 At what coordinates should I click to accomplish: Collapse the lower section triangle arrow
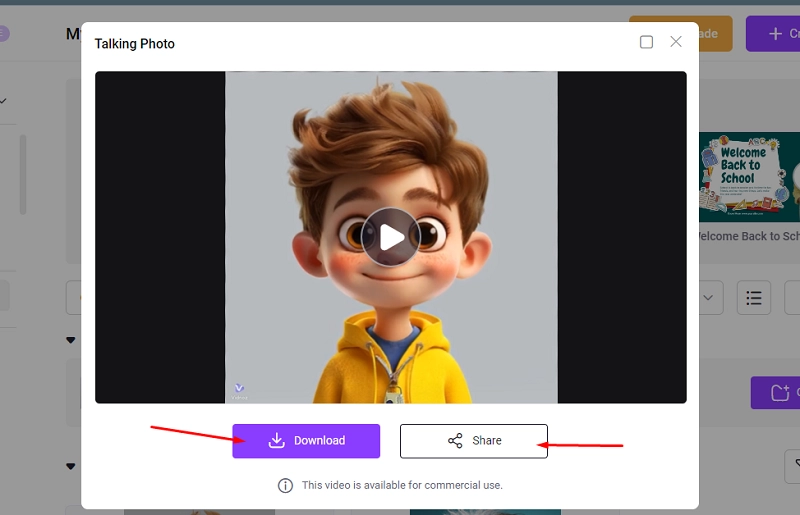(x=70, y=466)
